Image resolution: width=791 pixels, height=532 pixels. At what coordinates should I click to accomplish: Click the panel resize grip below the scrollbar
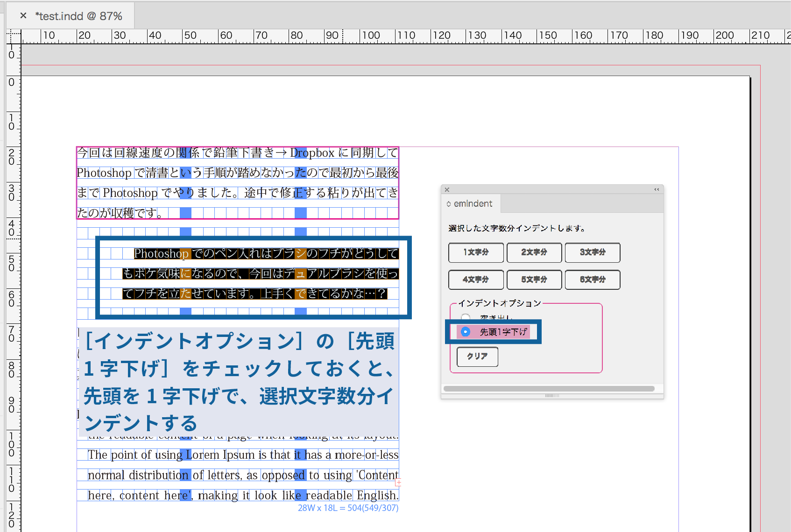(x=552, y=396)
